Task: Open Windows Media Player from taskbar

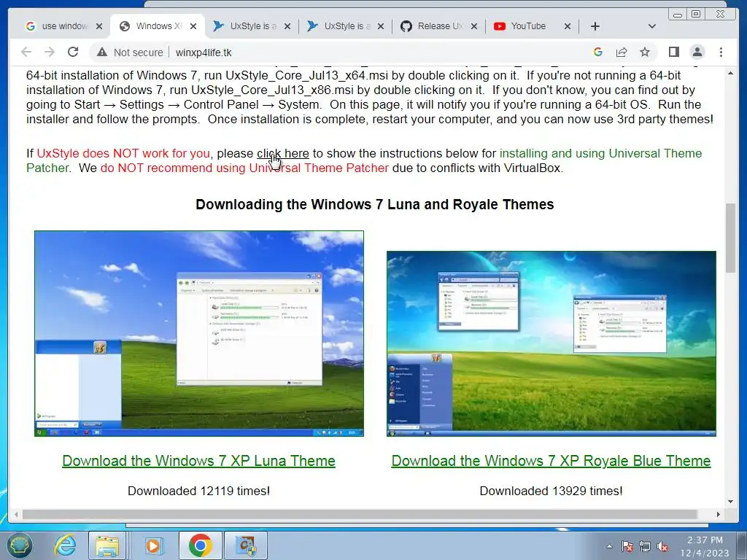Action: tap(153, 545)
